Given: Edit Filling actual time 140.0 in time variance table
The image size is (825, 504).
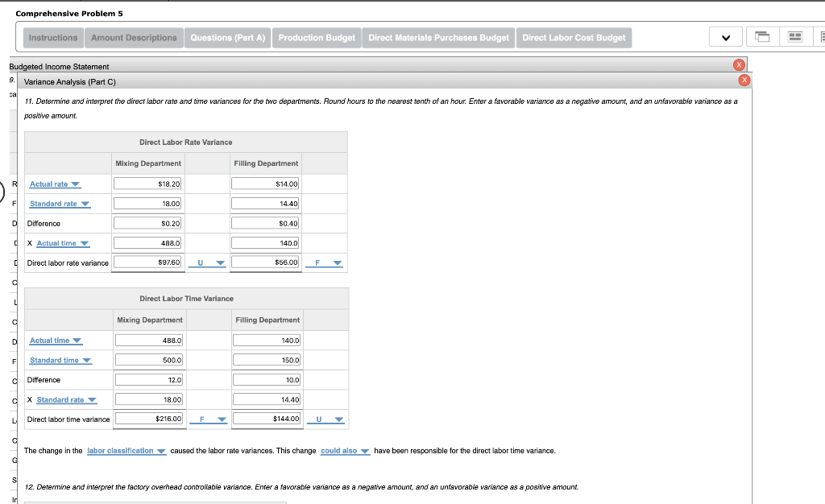Looking at the screenshot, I should point(267,340).
